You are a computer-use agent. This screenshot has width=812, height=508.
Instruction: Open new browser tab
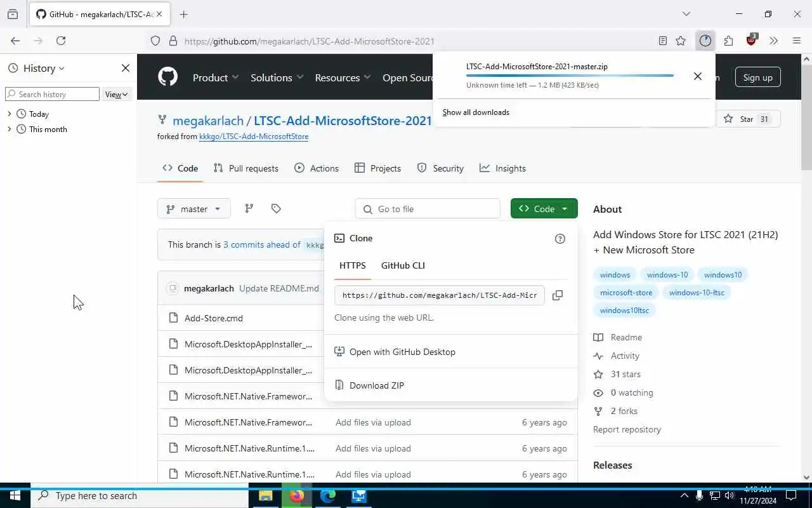pos(184,14)
